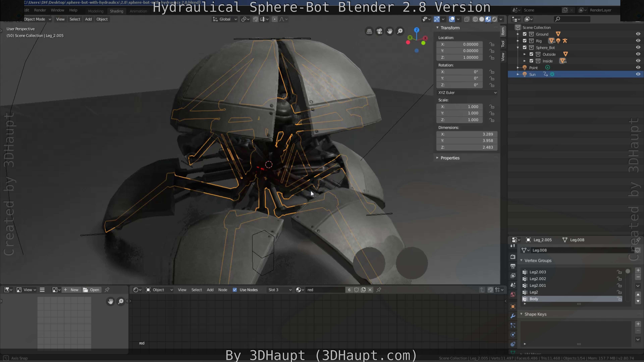The height and width of the screenshot is (362, 644).
Task: Enable the Use Nodes checkbox
Action: (235, 290)
